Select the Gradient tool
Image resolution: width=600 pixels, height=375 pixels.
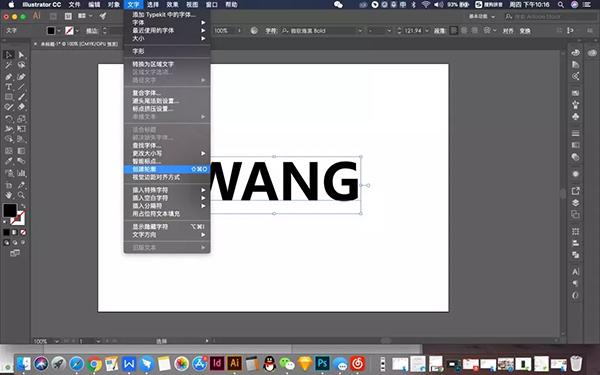pyautogui.click(x=21, y=151)
